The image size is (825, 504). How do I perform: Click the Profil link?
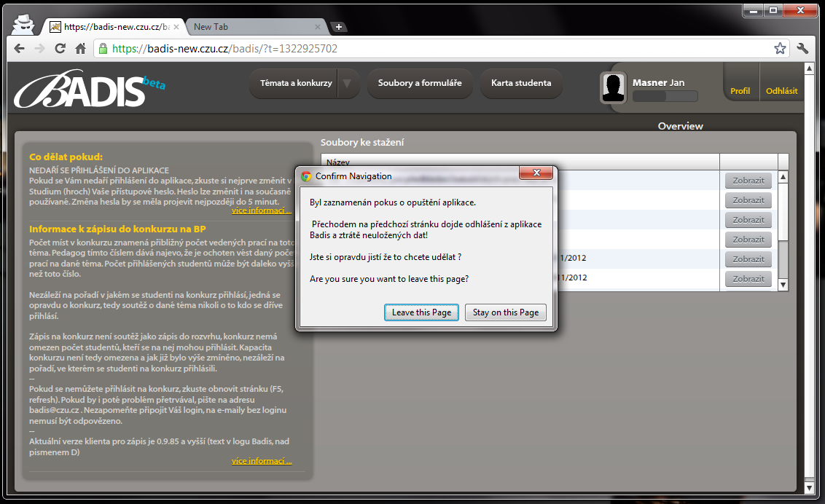[740, 91]
